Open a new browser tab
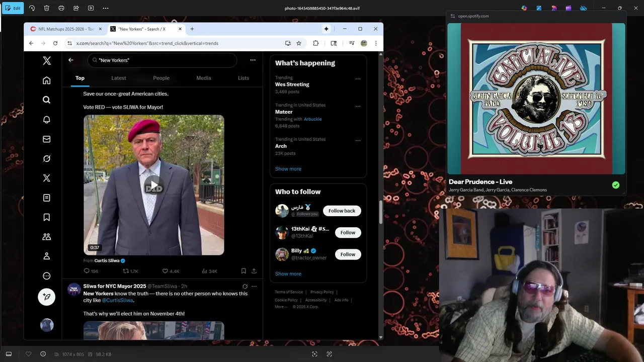This screenshot has height=362, width=644. click(192, 29)
